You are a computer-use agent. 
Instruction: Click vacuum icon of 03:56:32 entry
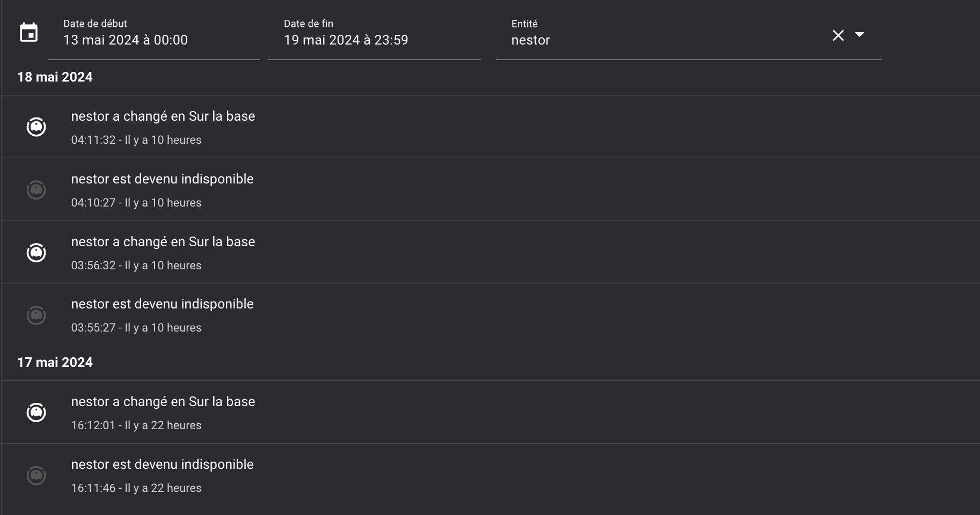click(36, 253)
